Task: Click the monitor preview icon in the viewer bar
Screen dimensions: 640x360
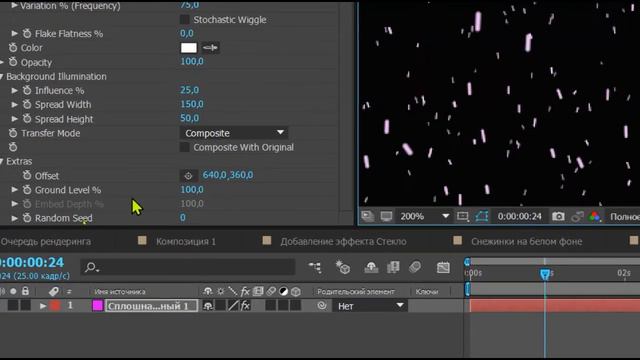Action: pos(386,216)
